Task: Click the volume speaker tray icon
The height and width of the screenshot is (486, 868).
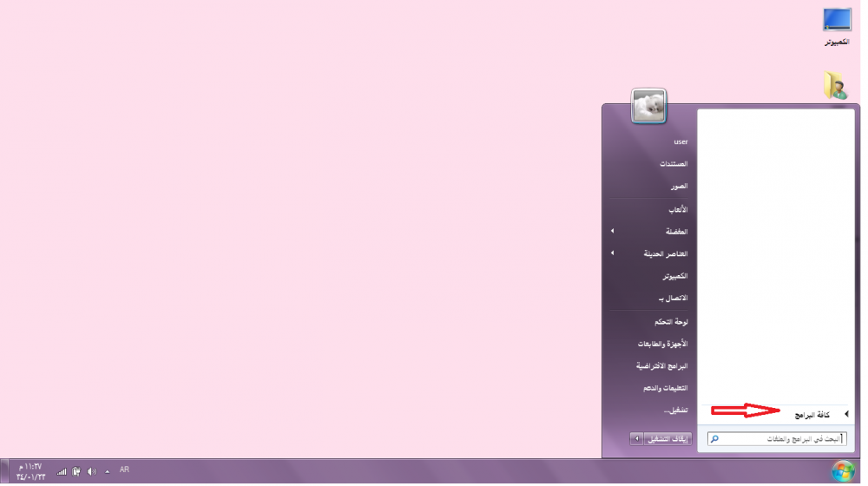Action: click(92, 471)
